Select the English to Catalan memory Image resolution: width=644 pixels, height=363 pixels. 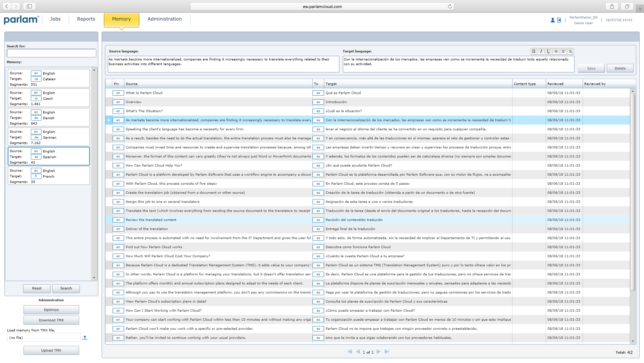pyautogui.click(x=49, y=78)
